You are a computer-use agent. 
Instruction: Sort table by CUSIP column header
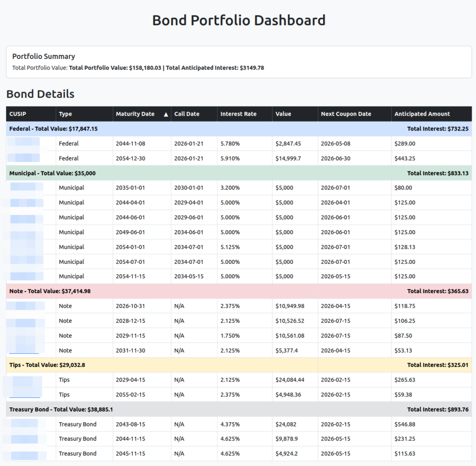click(x=18, y=114)
